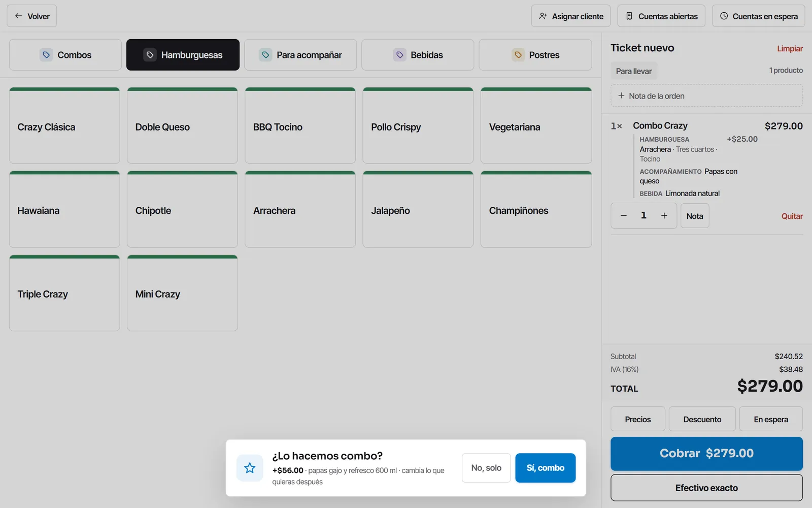Put the ticket En espera
Image resolution: width=812 pixels, height=508 pixels.
[x=771, y=419]
